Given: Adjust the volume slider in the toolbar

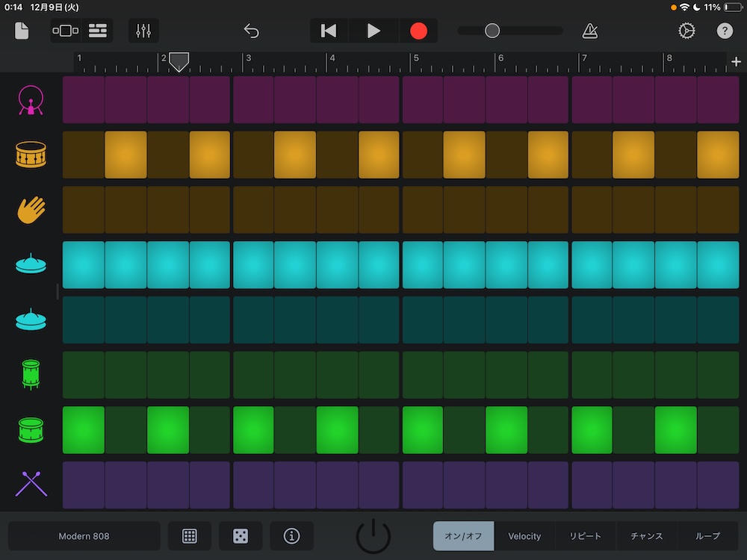Looking at the screenshot, I should pyautogui.click(x=492, y=31).
